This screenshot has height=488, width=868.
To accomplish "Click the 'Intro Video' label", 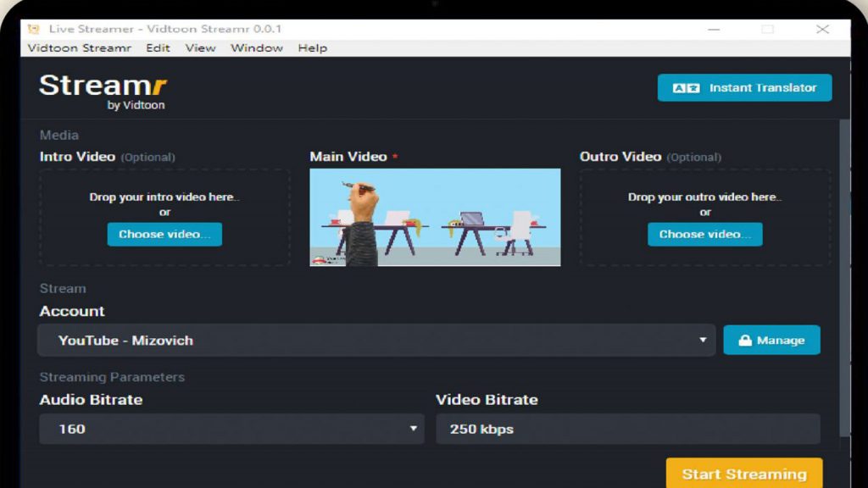I will pyautogui.click(x=77, y=157).
